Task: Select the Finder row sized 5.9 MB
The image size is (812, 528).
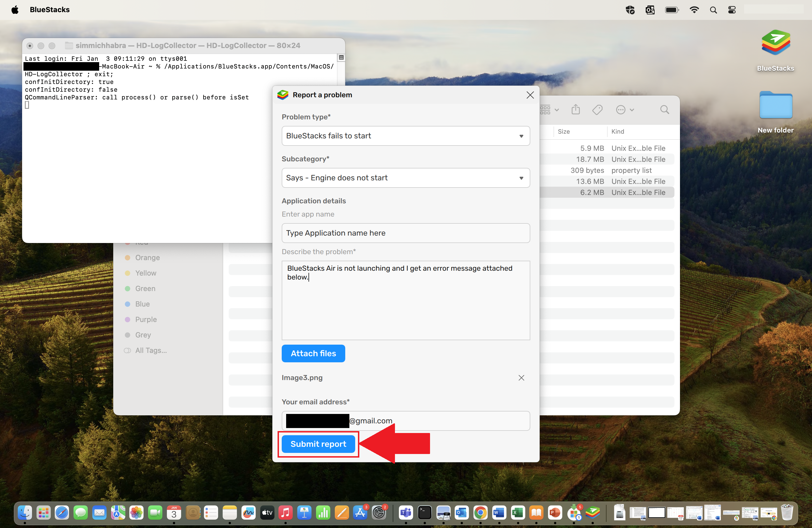Action: [x=607, y=148]
